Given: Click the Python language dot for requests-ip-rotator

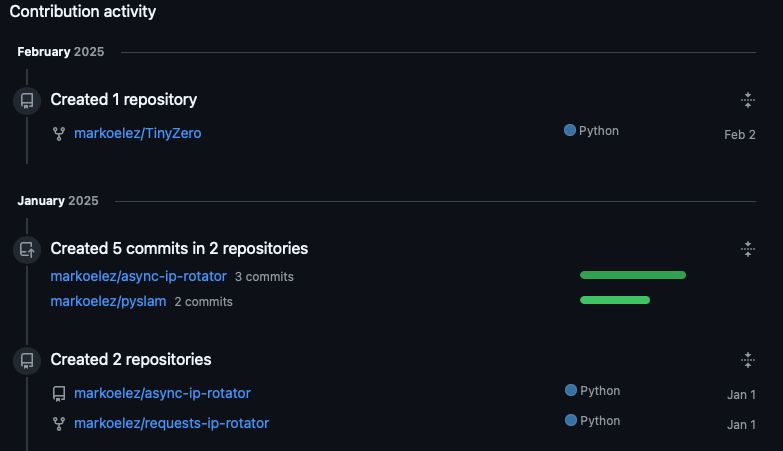Looking at the screenshot, I should coord(571,420).
